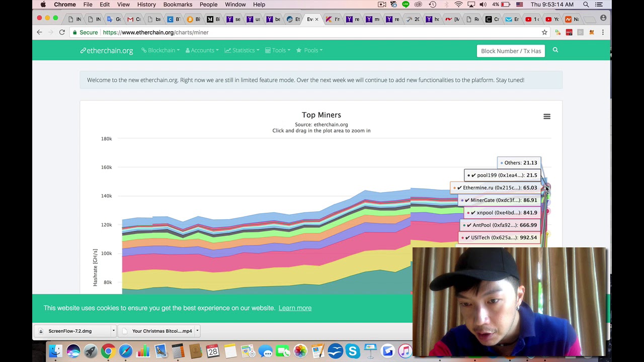
Task: Open the Help menu
Action: (x=259, y=5)
